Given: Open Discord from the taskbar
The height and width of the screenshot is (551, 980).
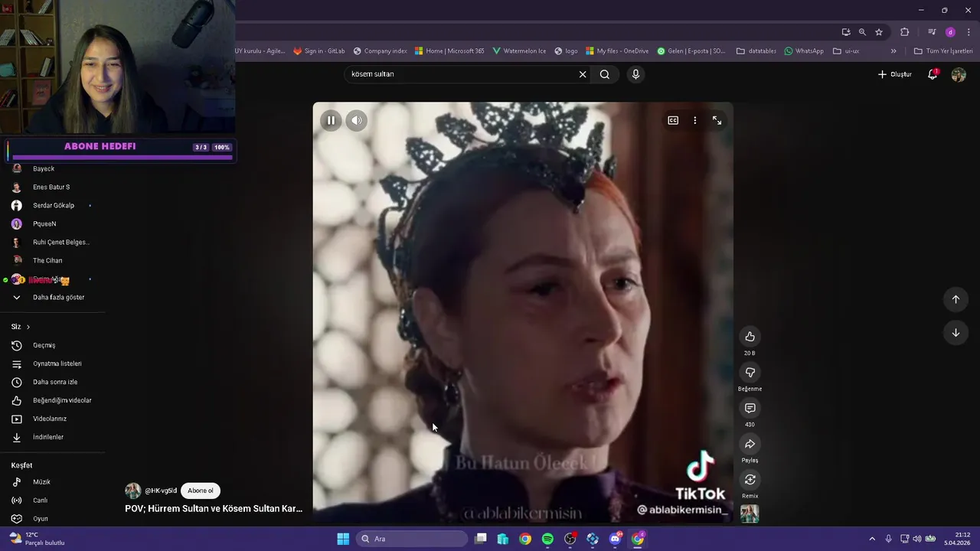Looking at the screenshot, I should 615,539.
